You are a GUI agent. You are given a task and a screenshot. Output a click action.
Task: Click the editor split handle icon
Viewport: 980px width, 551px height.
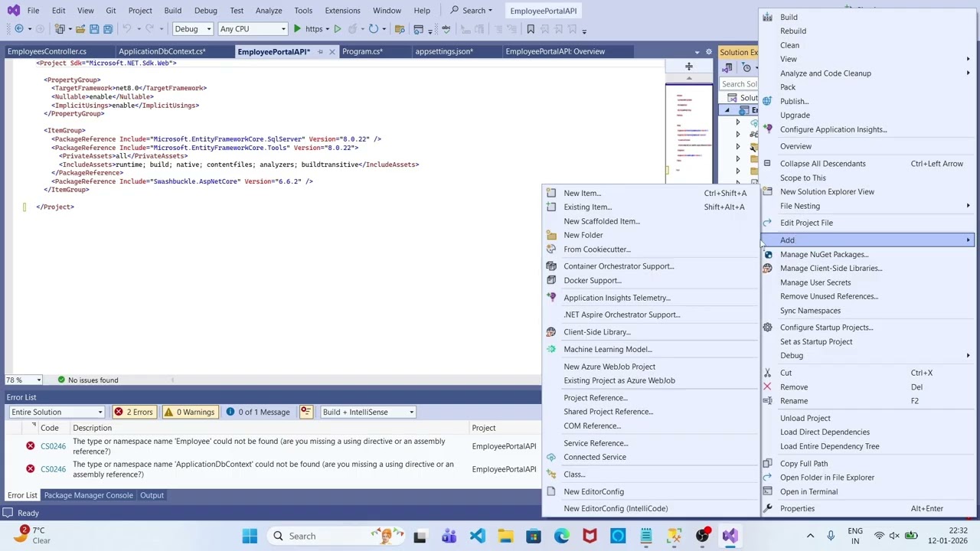point(688,67)
